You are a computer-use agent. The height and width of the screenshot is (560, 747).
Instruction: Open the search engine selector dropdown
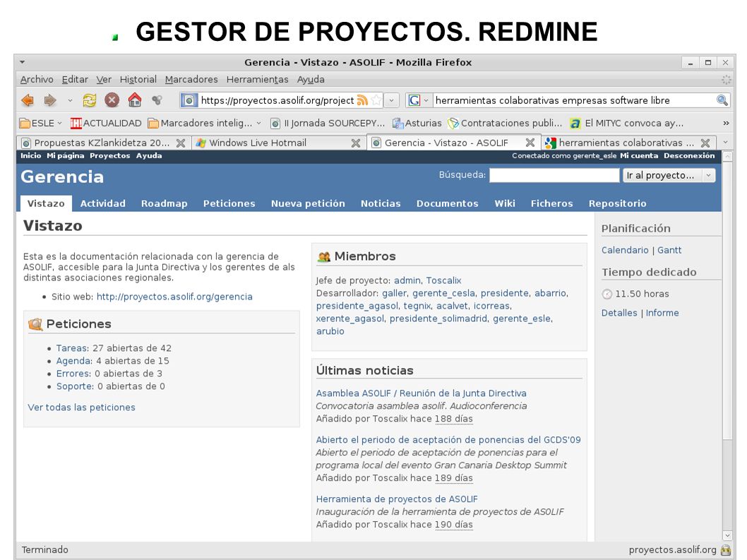point(426,100)
